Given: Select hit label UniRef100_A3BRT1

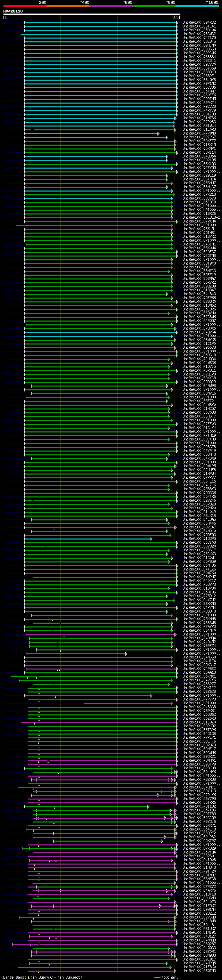Looking at the screenshot, I should [x=199, y=76].
